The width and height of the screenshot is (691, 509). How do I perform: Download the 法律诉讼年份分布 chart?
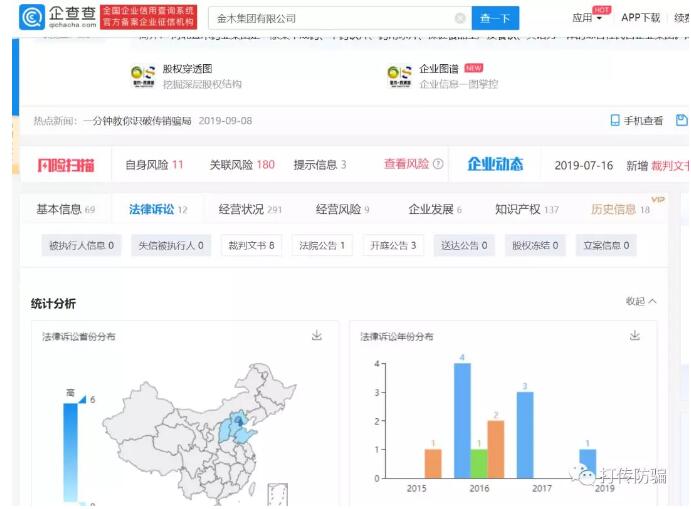coord(635,335)
